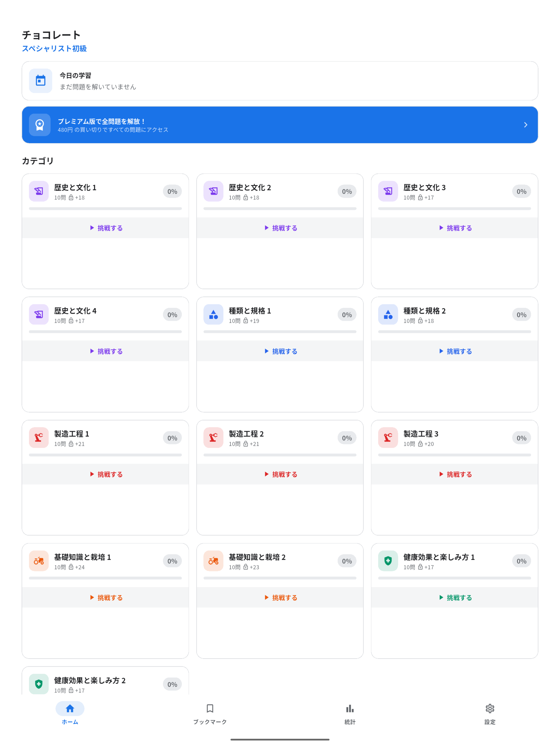Open the 今日の学習 card
Screen dimensions: 560x747
pyautogui.click(x=280, y=81)
